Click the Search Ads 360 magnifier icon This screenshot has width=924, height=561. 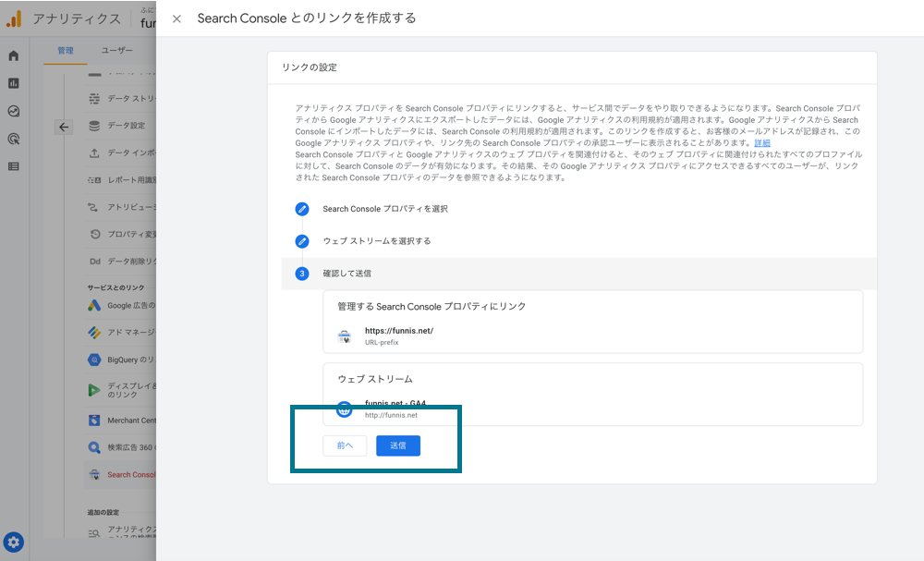click(x=94, y=448)
